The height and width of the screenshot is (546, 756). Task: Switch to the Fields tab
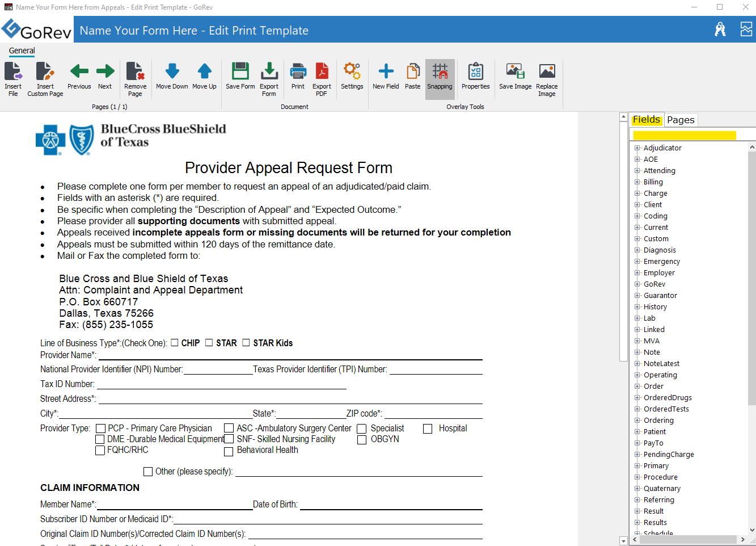coord(647,120)
